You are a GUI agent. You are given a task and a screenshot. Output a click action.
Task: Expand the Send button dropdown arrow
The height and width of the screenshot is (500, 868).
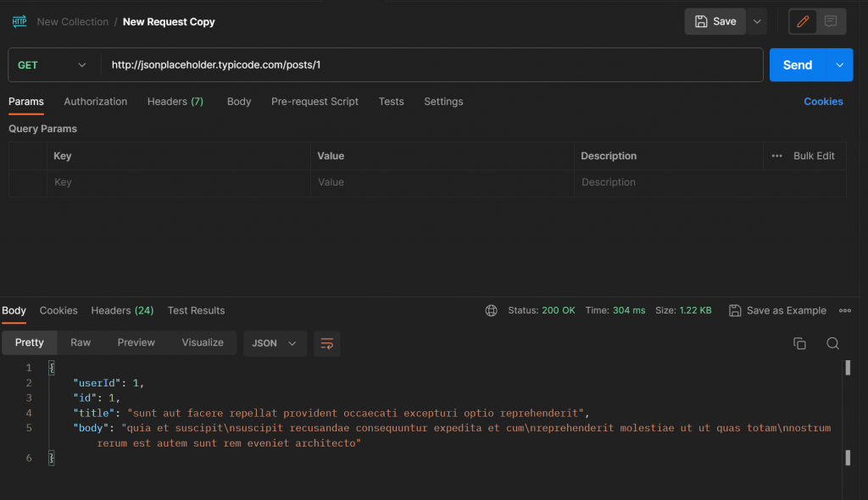coord(840,65)
